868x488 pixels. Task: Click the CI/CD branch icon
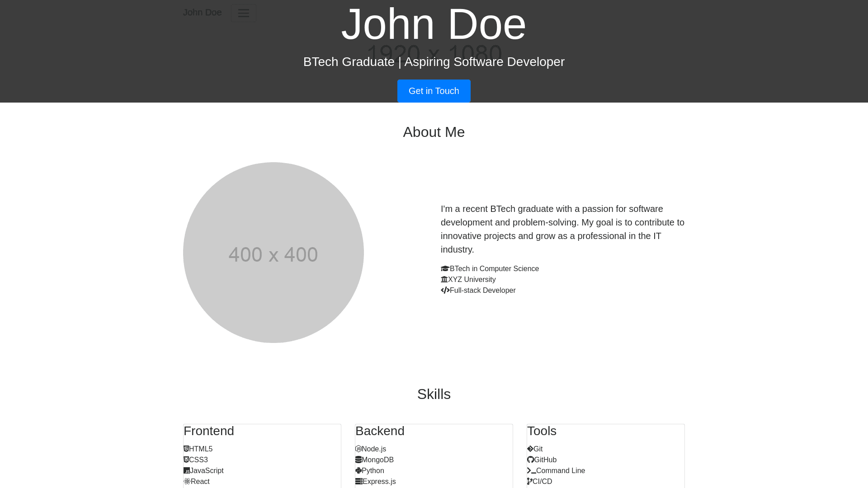point(529,482)
